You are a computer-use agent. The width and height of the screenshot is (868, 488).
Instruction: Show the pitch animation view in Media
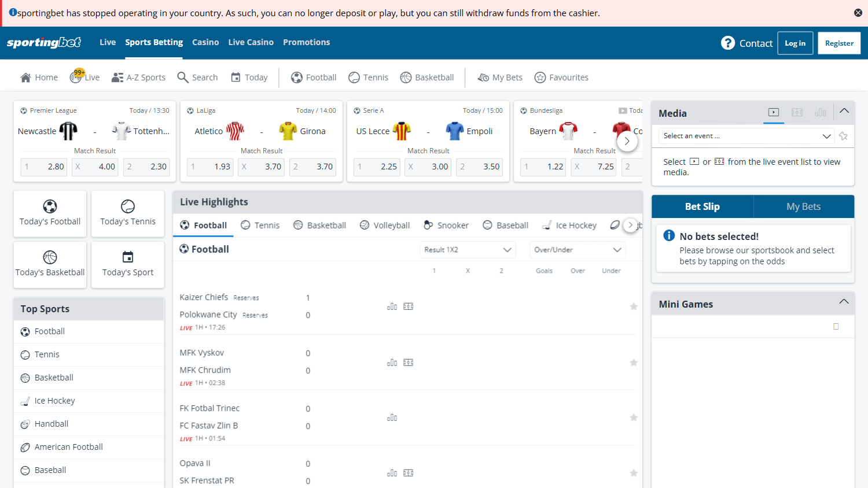[x=797, y=112]
